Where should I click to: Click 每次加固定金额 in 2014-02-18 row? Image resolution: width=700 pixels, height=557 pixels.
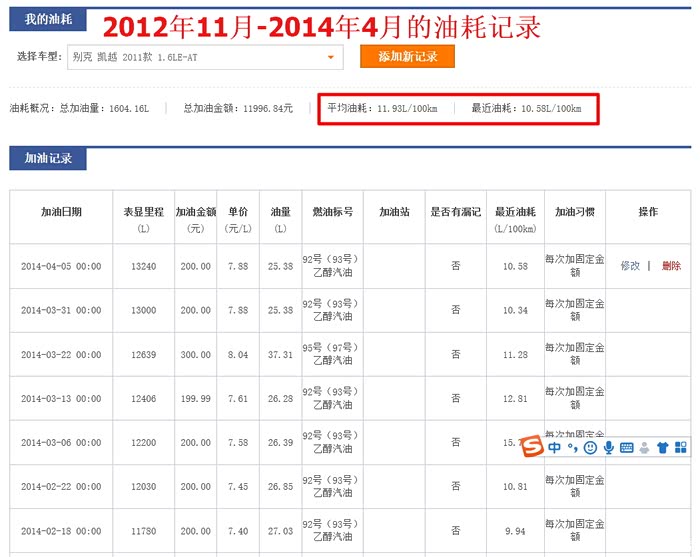coord(575,530)
